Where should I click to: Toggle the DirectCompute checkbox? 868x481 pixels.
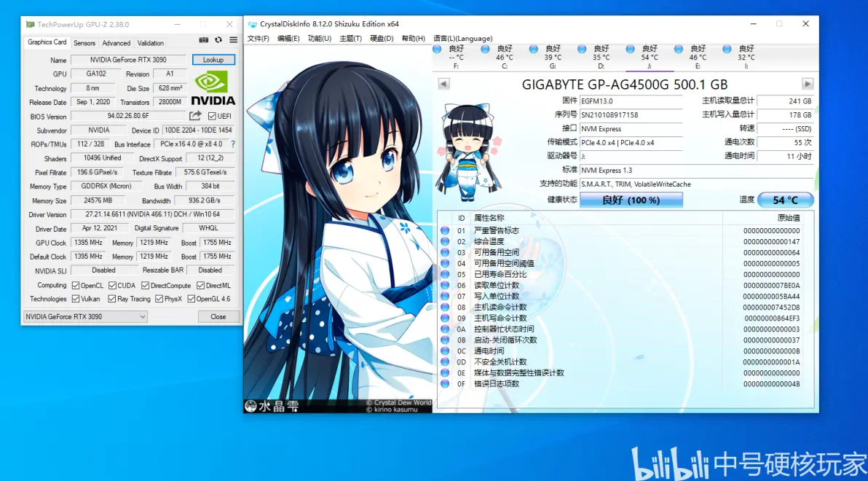(145, 286)
